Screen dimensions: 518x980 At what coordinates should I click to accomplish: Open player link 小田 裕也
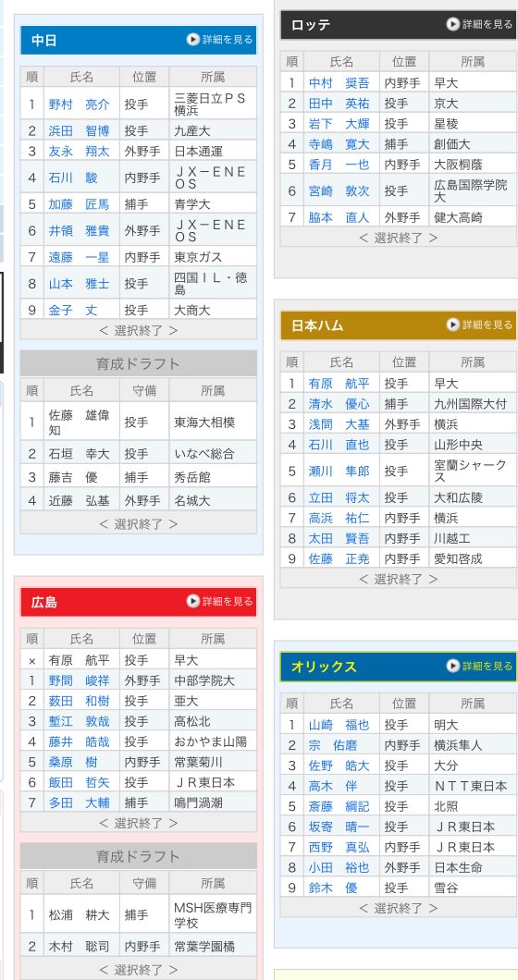point(339,867)
